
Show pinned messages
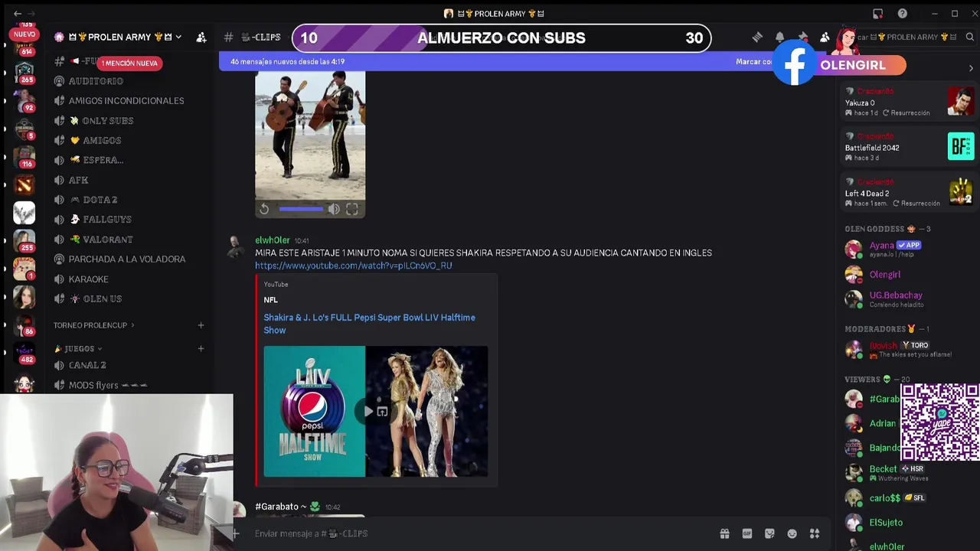(x=802, y=37)
